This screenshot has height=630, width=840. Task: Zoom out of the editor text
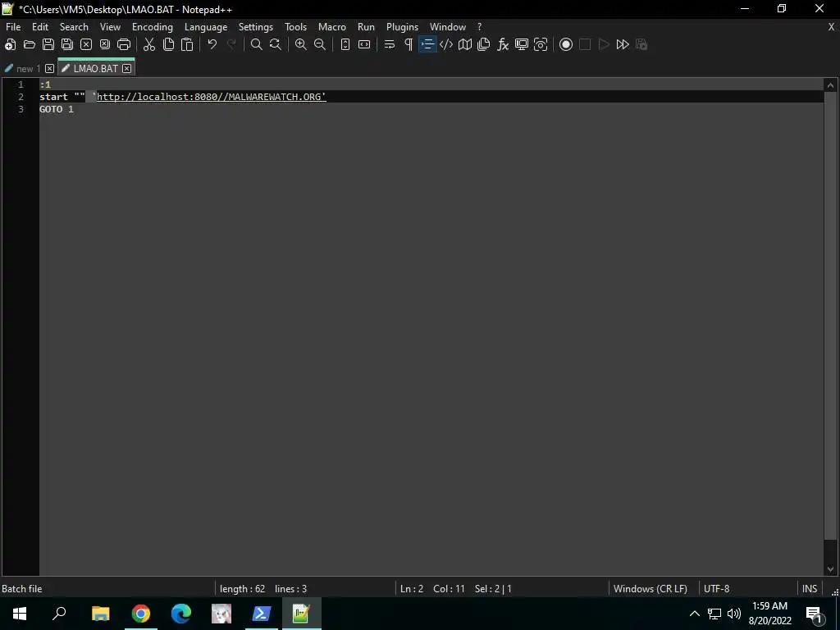tap(320, 44)
